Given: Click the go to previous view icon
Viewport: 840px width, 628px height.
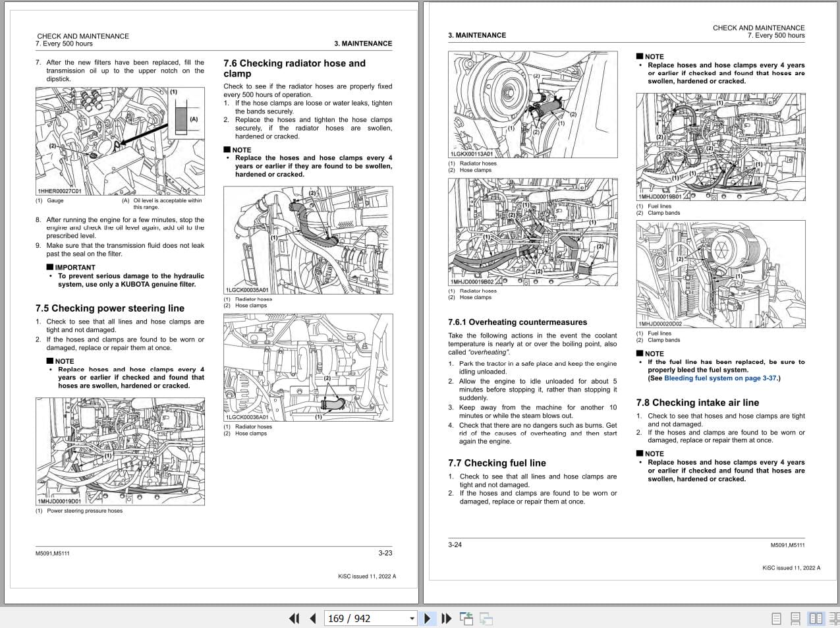Looking at the screenshot, I should [466, 618].
